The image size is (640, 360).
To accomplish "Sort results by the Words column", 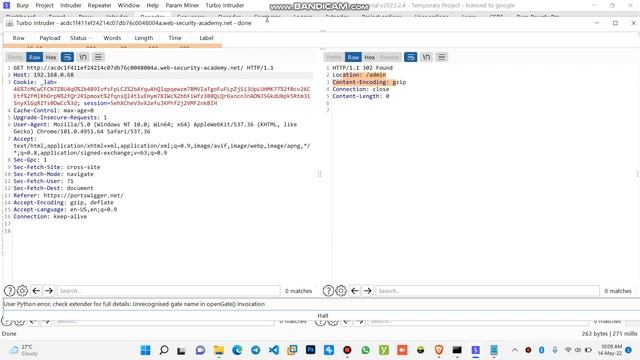I will (x=112, y=38).
